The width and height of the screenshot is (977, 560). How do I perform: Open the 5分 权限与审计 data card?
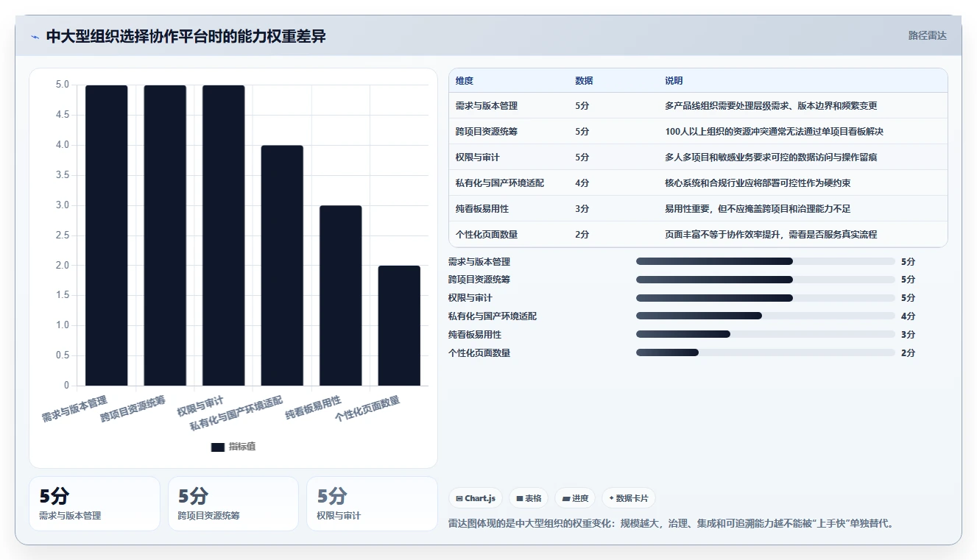(372, 503)
